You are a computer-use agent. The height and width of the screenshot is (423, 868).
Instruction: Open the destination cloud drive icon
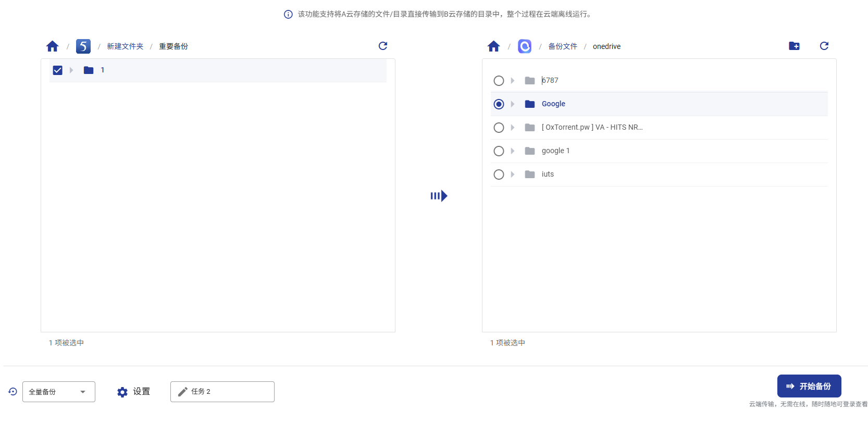tap(525, 46)
